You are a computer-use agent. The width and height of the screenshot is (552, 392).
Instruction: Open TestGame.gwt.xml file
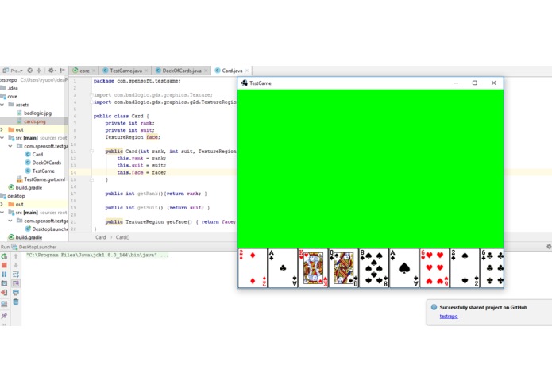[x=41, y=179]
